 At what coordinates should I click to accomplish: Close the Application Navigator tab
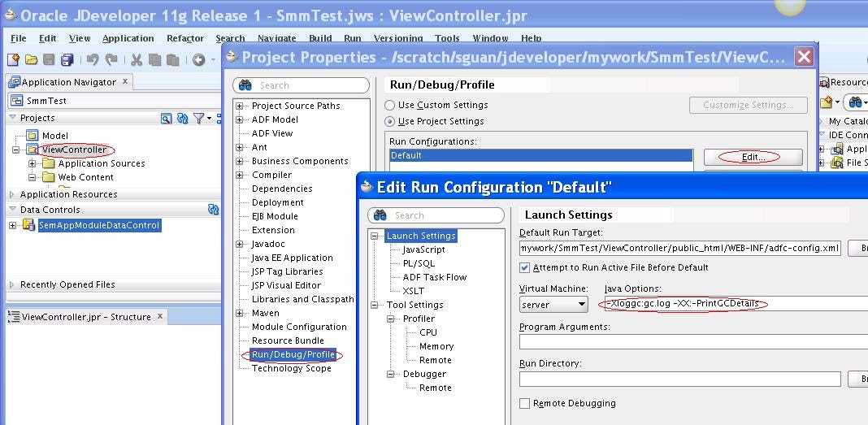[x=124, y=81]
